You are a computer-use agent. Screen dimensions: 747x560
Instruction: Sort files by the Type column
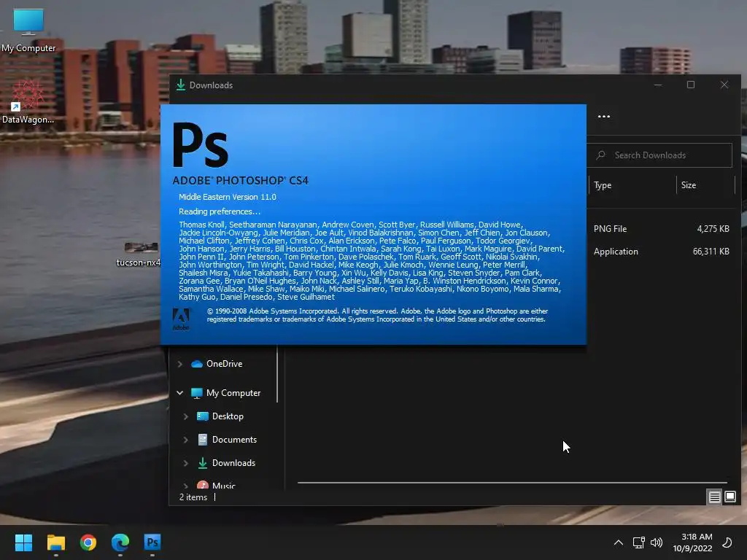(x=632, y=185)
